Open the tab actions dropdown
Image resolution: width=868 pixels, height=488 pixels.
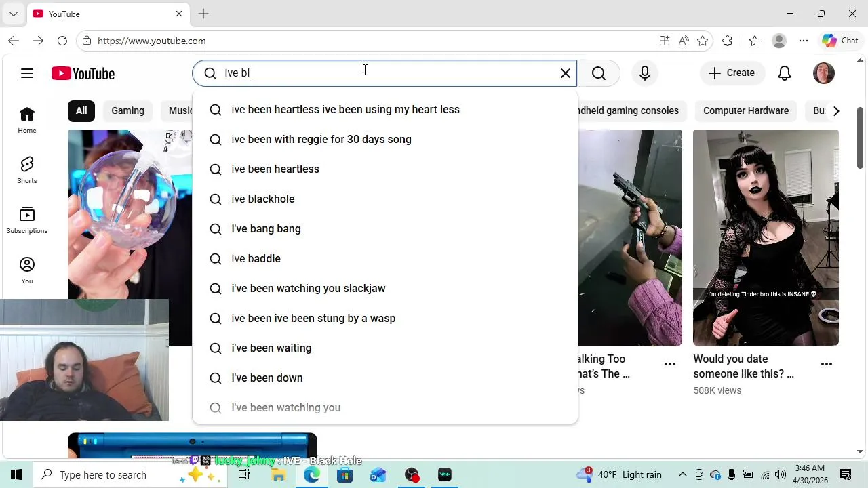14,14
